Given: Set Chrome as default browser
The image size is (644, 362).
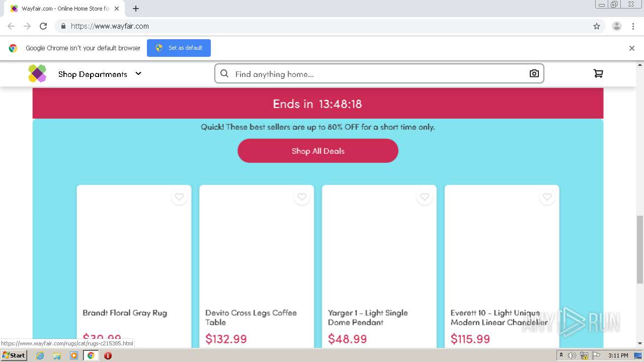Looking at the screenshot, I should tap(179, 48).
